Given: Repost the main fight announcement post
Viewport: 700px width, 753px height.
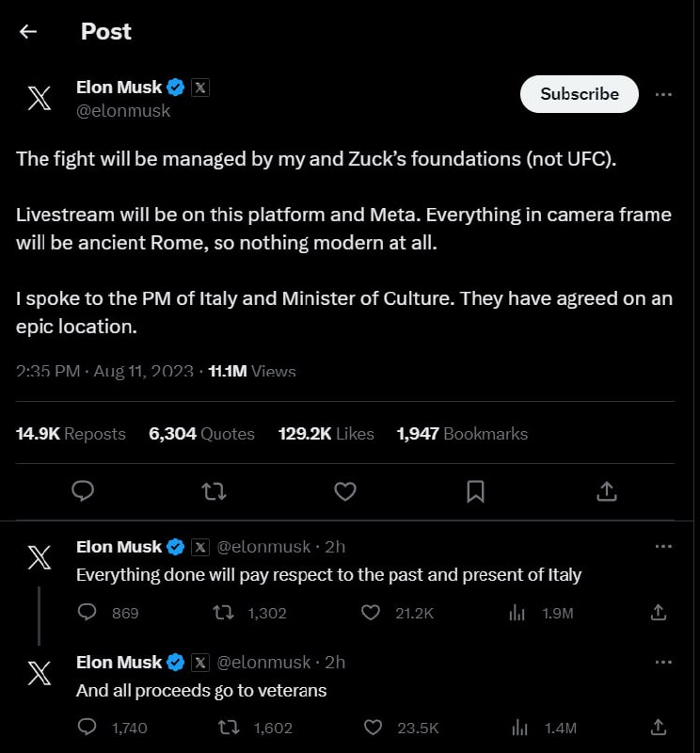Looking at the screenshot, I should (x=214, y=490).
